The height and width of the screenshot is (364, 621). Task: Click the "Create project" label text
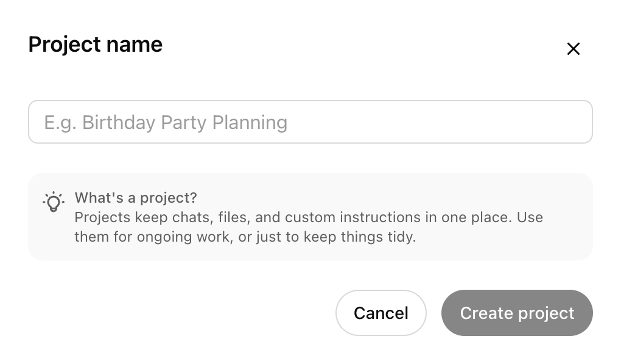pyautogui.click(x=517, y=313)
